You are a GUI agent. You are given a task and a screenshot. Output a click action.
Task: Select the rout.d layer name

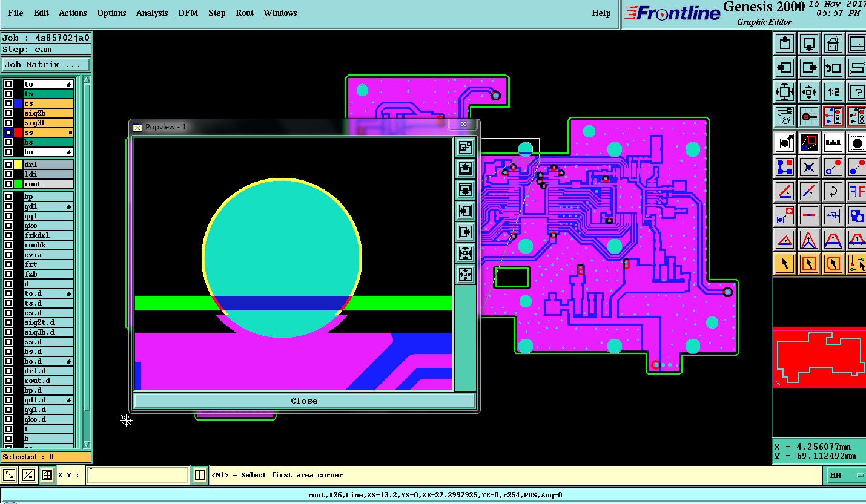[48, 381]
